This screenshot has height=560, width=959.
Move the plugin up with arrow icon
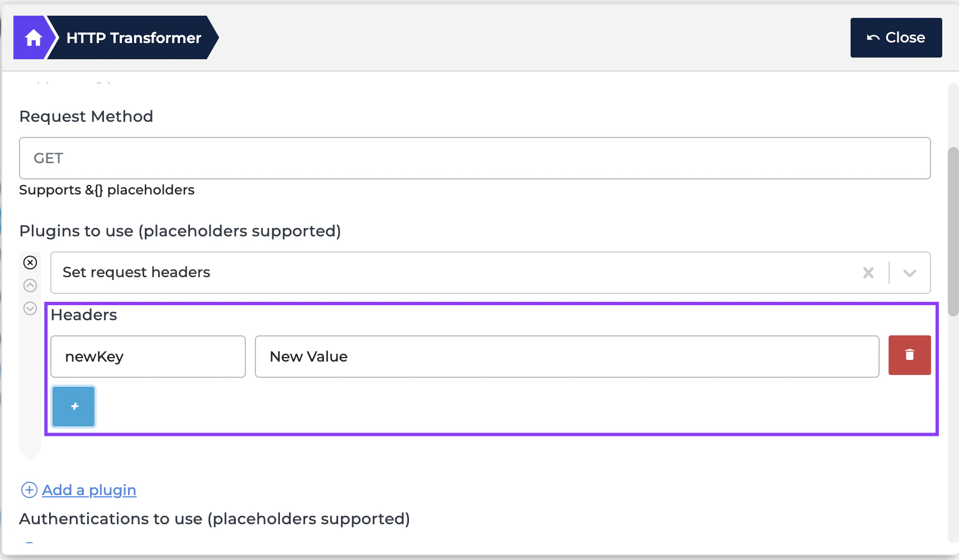[x=30, y=285]
